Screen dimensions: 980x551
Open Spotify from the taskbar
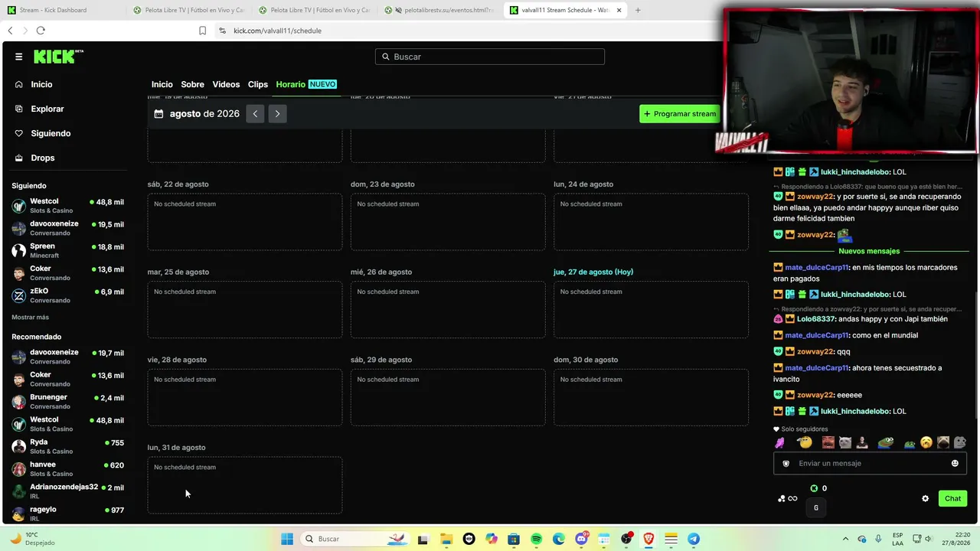coord(536,539)
